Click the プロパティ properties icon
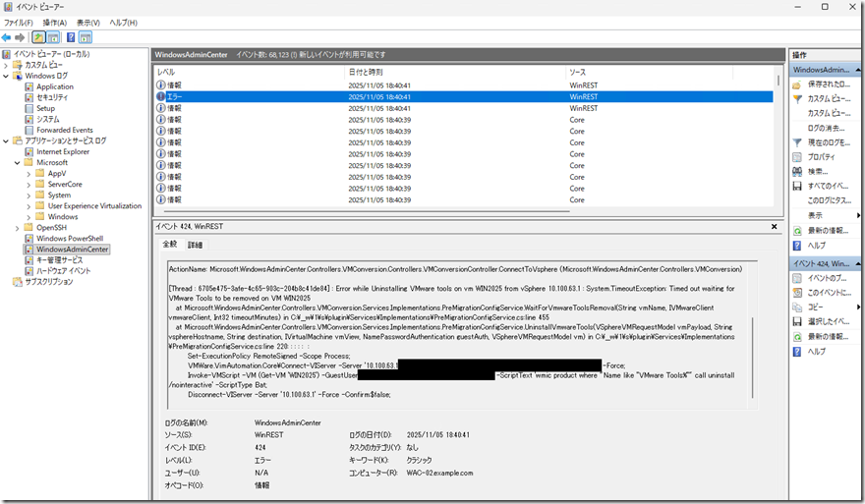The image size is (865, 504). click(x=796, y=157)
